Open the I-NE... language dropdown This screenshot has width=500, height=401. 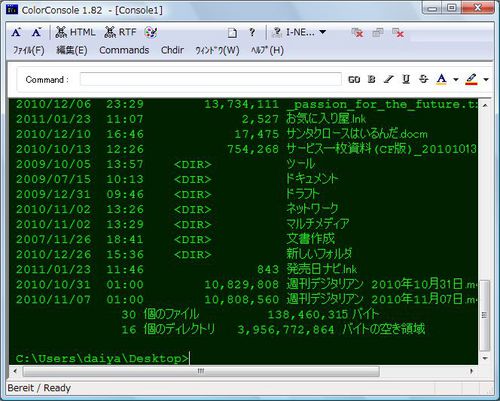(x=299, y=32)
